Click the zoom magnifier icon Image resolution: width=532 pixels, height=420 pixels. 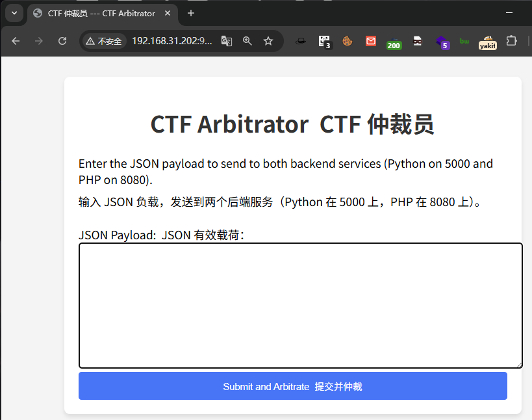click(247, 41)
